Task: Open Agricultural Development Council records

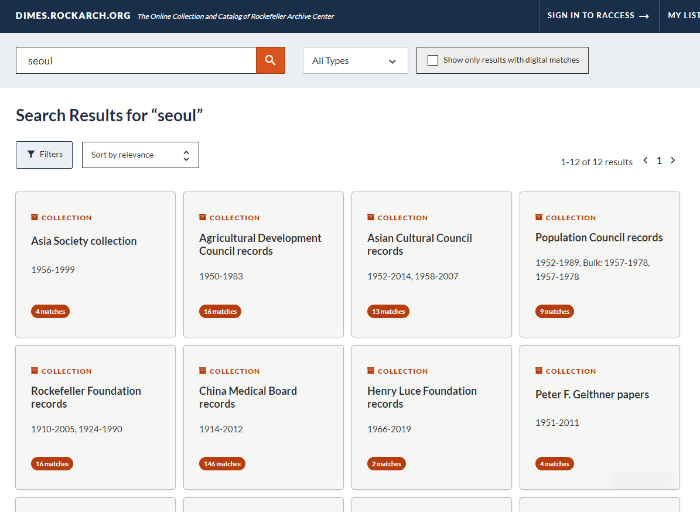Action: click(x=260, y=245)
